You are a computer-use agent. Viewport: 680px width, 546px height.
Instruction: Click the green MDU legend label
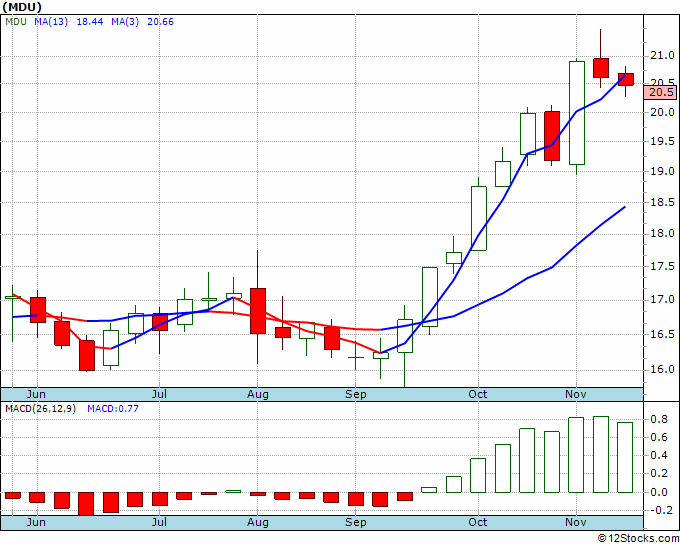pos(16,22)
